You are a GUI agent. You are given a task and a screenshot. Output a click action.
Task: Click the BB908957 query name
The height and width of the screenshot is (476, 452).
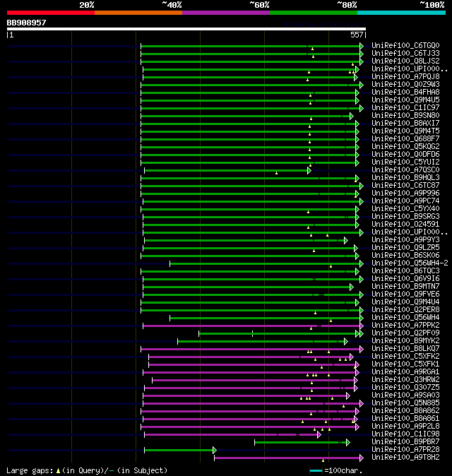point(26,23)
